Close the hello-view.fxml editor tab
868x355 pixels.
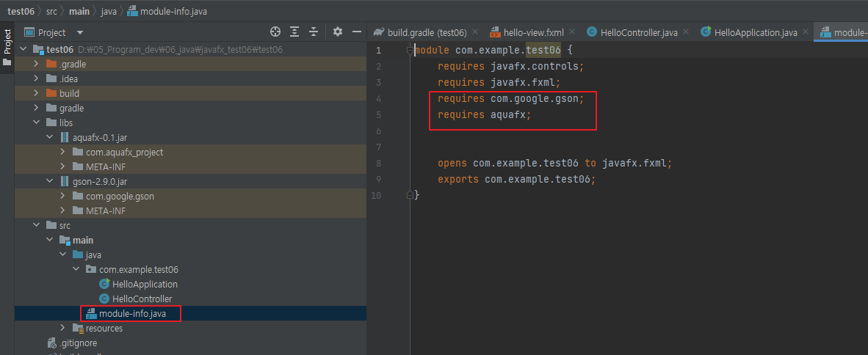tap(572, 32)
